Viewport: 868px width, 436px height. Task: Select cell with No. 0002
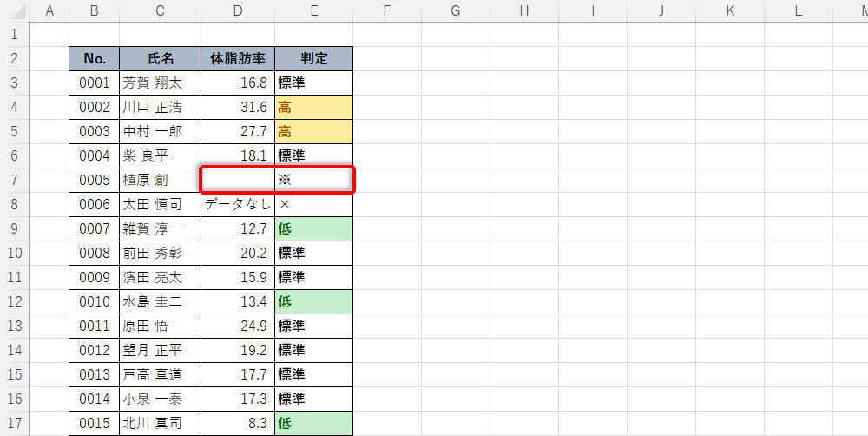pos(94,108)
